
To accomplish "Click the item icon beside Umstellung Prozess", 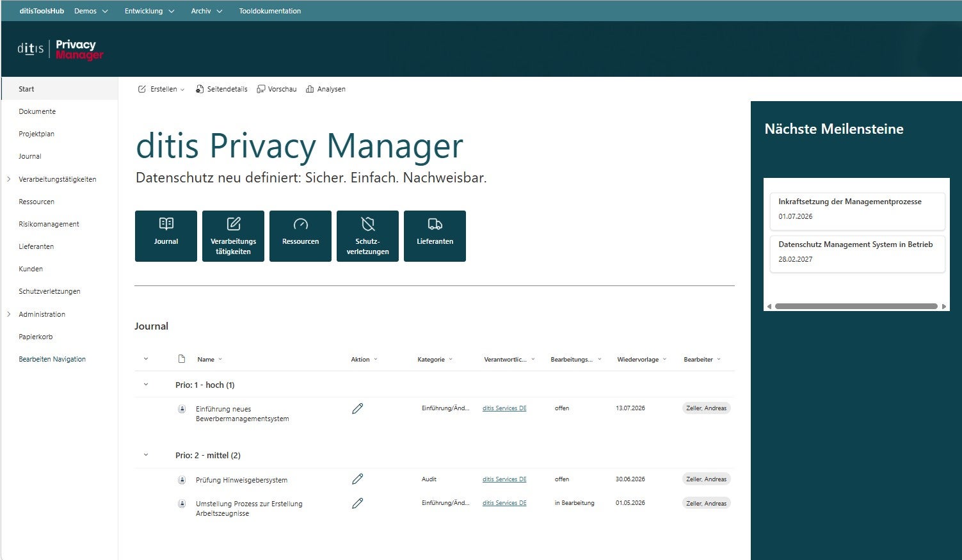I will pyautogui.click(x=182, y=504).
